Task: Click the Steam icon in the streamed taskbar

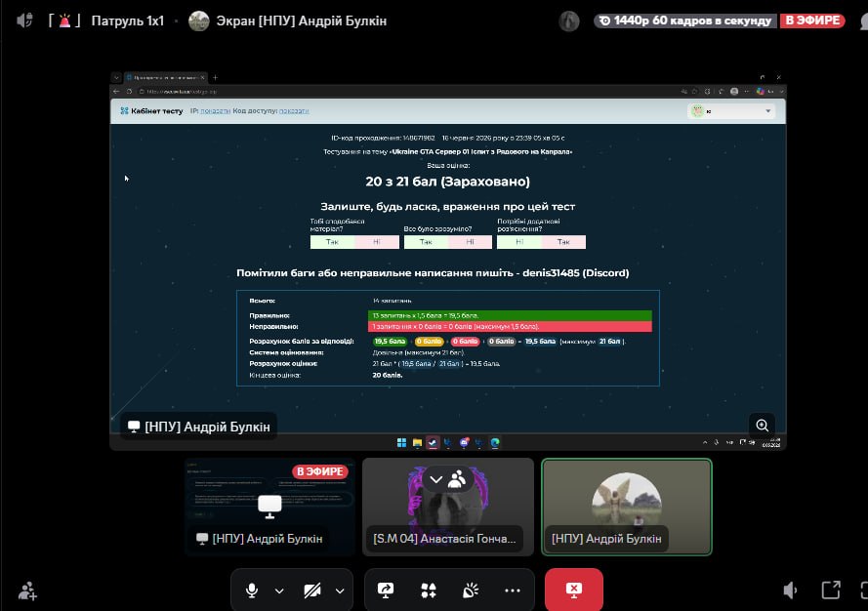Action: pyautogui.click(x=433, y=442)
